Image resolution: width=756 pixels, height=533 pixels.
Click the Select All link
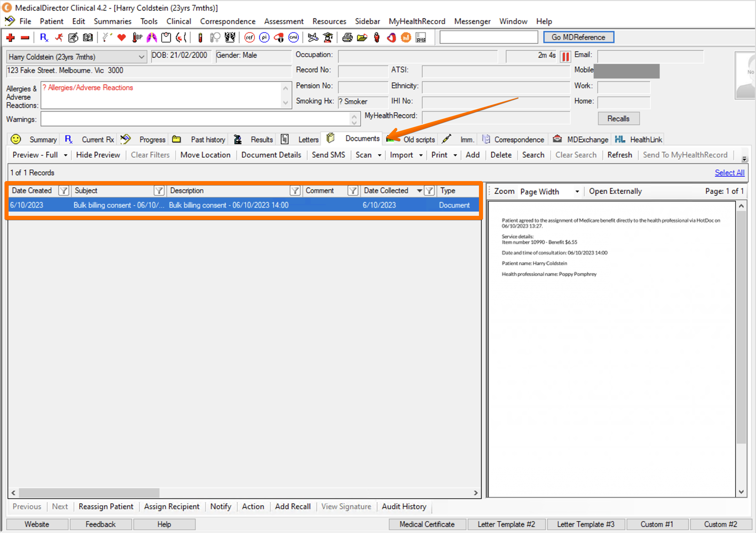(x=729, y=172)
